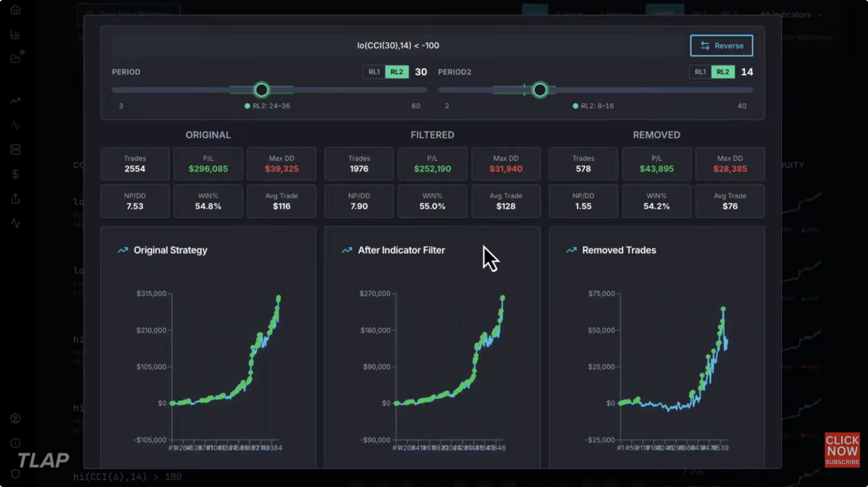Open the bar chart icon in the sidebar
Image resolution: width=868 pixels, height=487 pixels.
(x=15, y=34)
